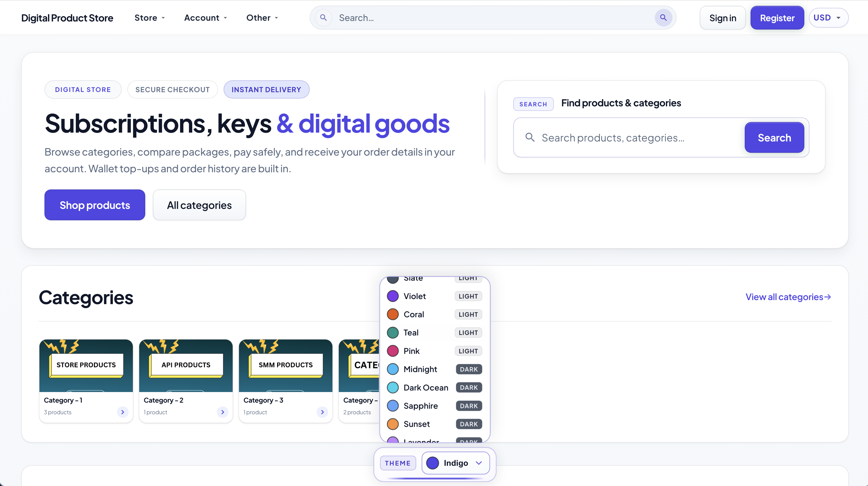Screen dimensions: 868x486
Task: Open the Other dropdown menu
Action: click(262, 18)
